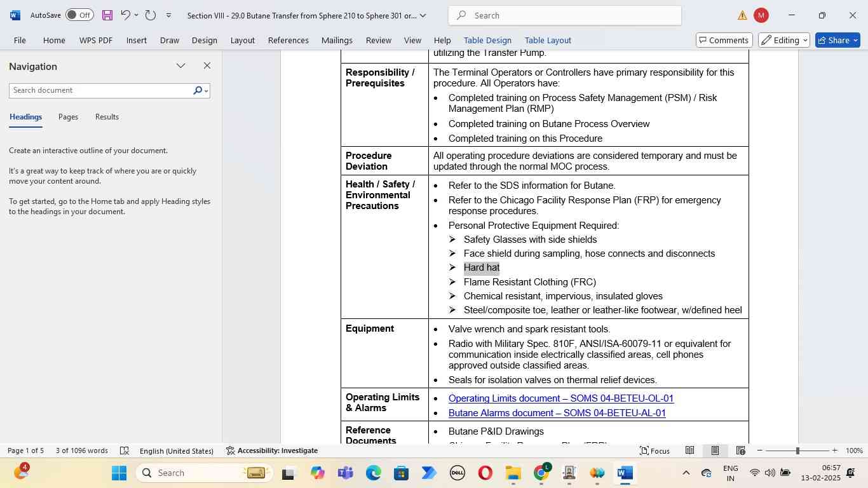
Task: Open the Design tab
Action: pyautogui.click(x=205, y=40)
